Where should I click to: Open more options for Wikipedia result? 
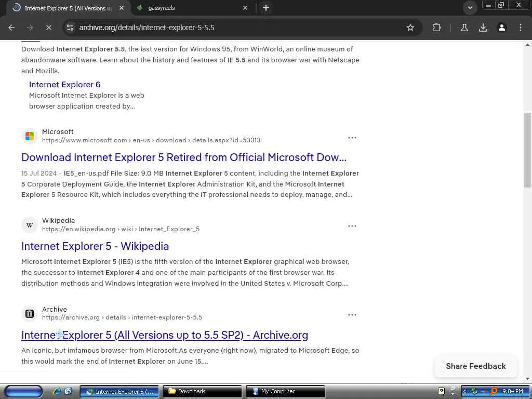(x=352, y=226)
